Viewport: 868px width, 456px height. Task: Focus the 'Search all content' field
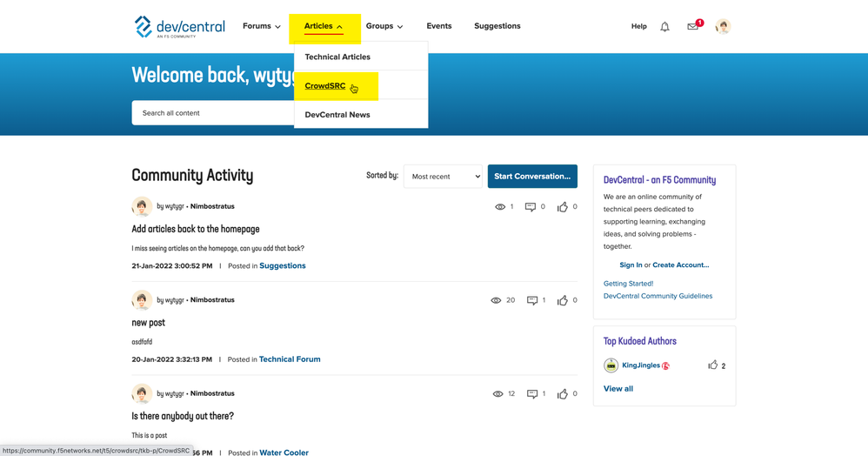(x=213, y=113)
